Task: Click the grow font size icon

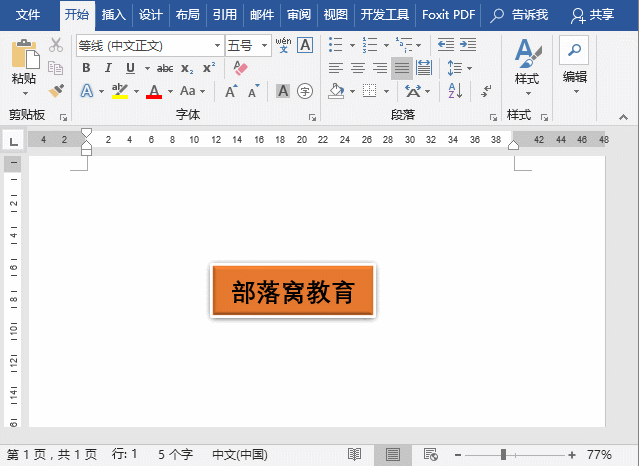Action: click(230, 91)
